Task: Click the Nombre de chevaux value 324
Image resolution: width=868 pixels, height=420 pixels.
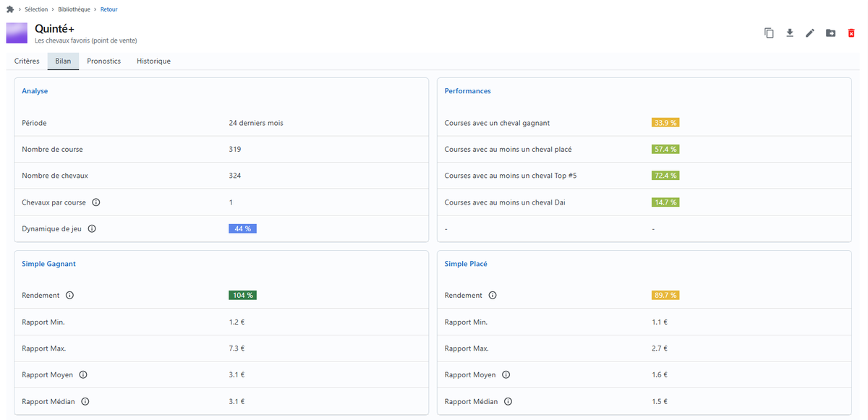Action: pos(235,176)
